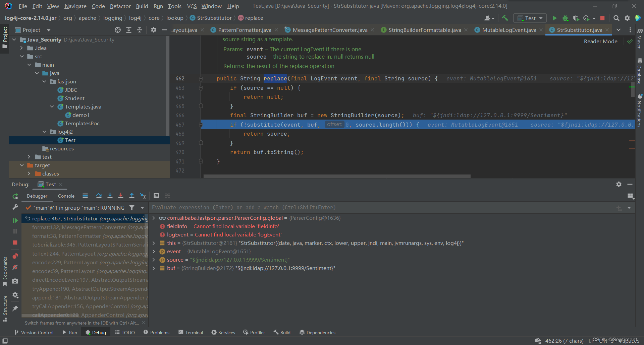Expand the classes folder under target
This screenshot has height=345, width=644.
(x=29, y=174)
